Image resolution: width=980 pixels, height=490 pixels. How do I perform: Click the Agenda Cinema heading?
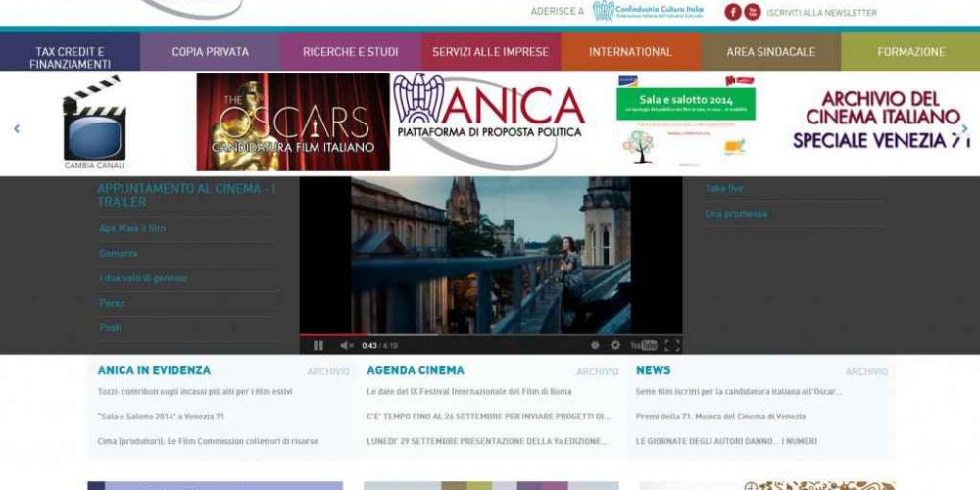(415, 370)
